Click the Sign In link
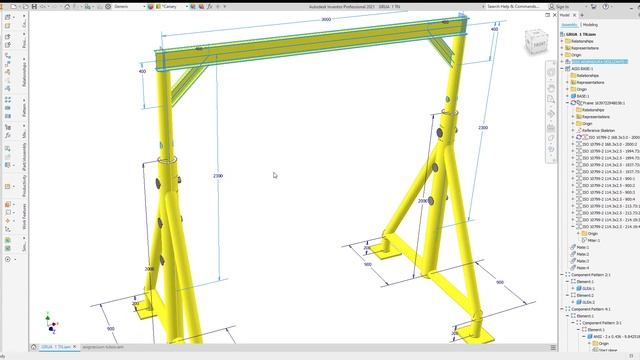640x360 pixels. click(562, 7)
